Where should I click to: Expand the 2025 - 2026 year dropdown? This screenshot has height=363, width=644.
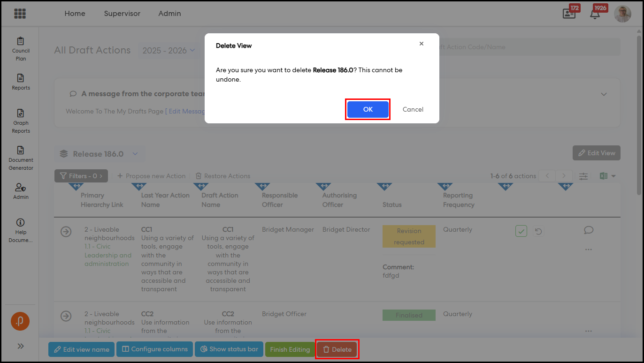(169, 50)
